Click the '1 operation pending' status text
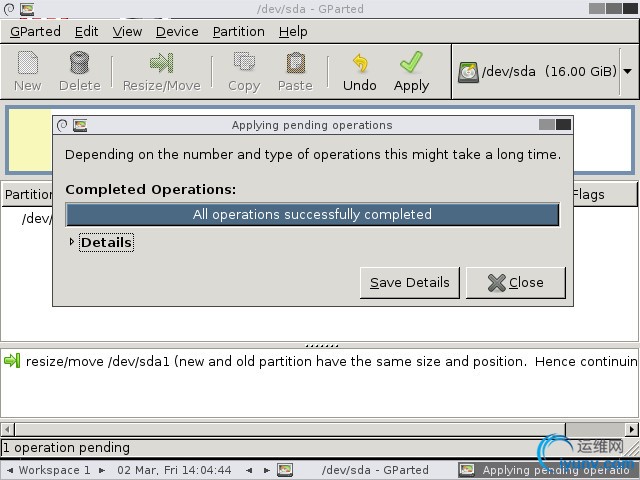The width and height of the screenshot is (640, 480). (x=67, y=448)
